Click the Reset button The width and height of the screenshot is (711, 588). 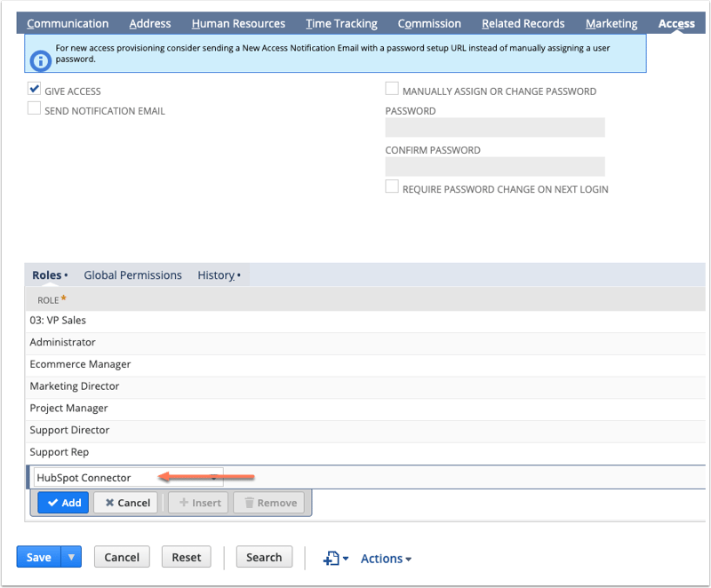pos(186,558)
